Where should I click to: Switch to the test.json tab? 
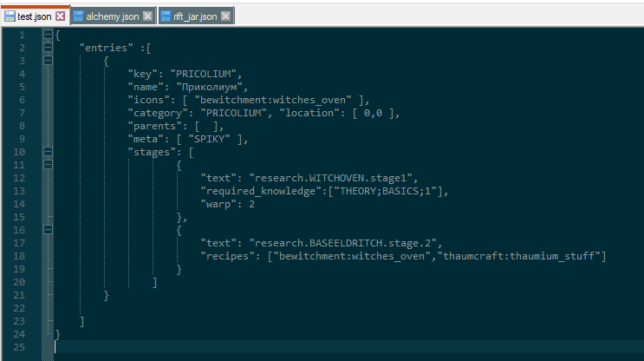35,16
